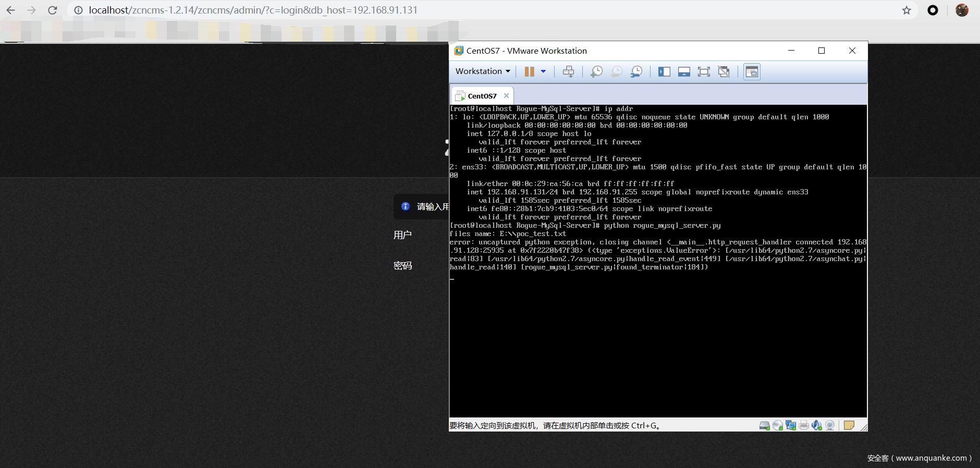Open the message log note icon
This screenshot has width=980, height=468.
[849, 425]
